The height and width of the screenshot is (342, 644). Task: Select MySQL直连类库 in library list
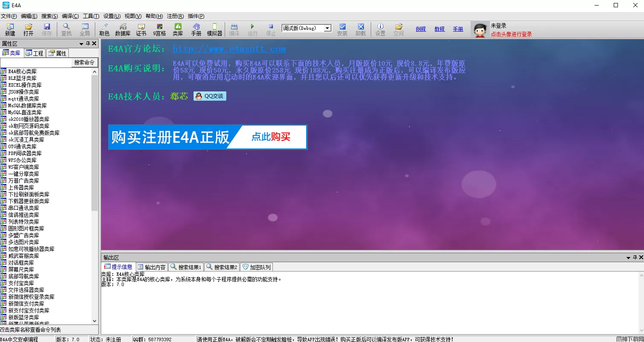[x=25, y=112]
